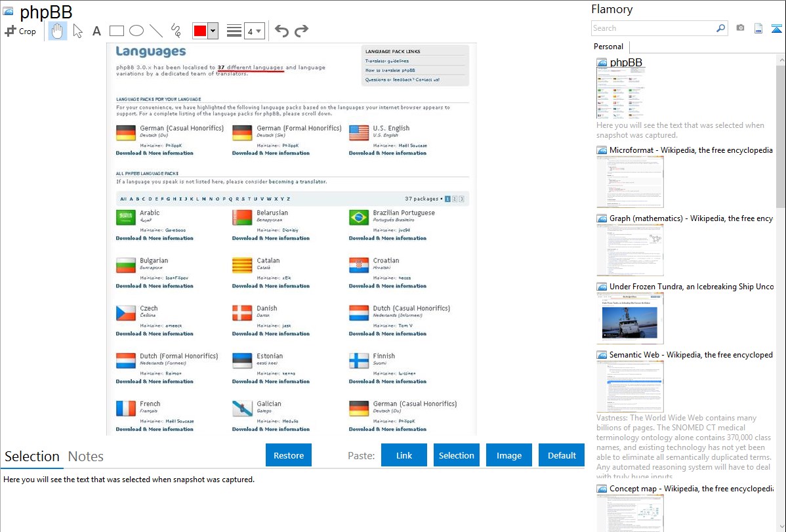Click the line thickness icon

[234, 31]
